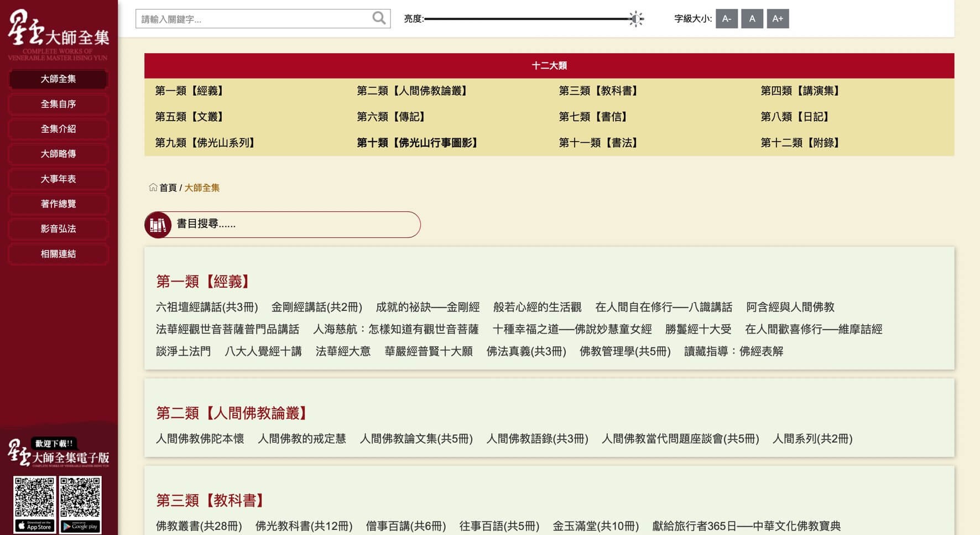Decrease font size with A- button
The width and height of the screenshot is (980, 535).
click(726, 19)
